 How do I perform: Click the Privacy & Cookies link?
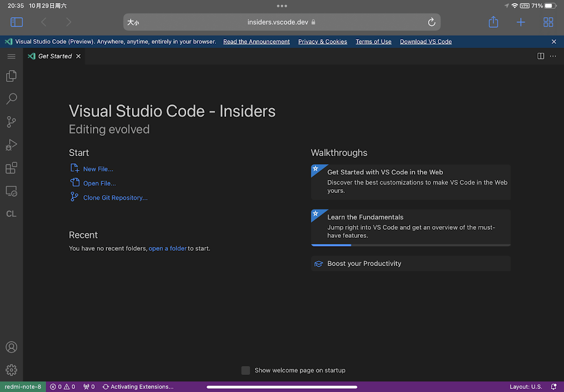point(323,42)
